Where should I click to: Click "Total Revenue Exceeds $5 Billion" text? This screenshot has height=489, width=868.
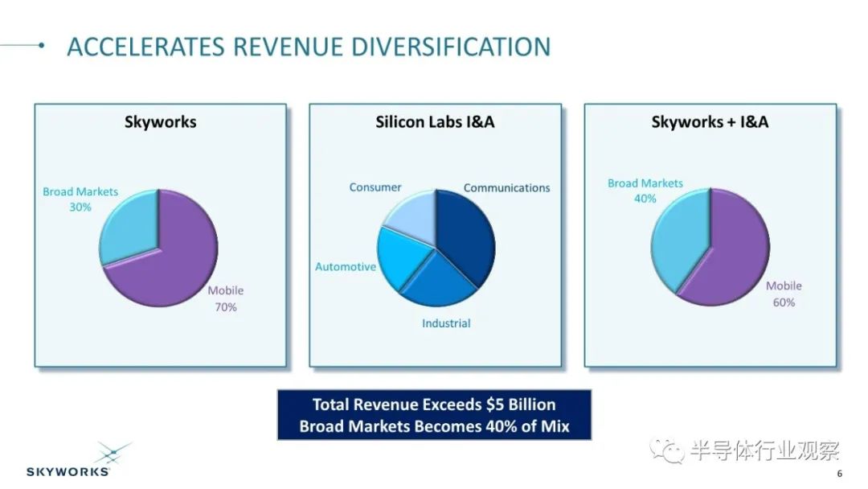pyautogui.click(x=434, y=405)
